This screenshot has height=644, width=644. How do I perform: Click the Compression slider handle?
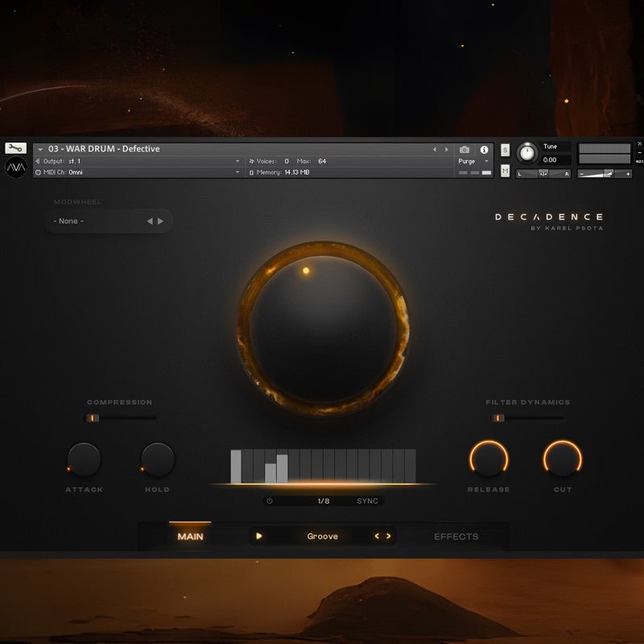pyautogui.click(x=93, y=418)
